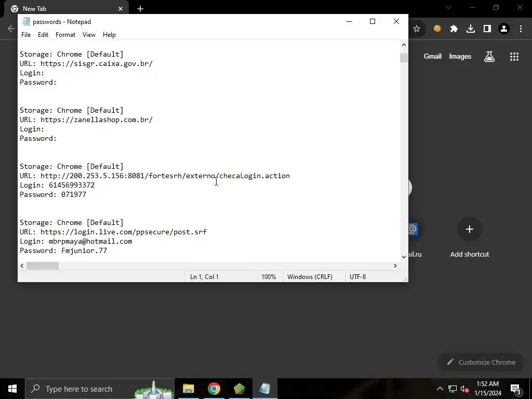Close the New Tab tab in Chrome

(121, 9)
